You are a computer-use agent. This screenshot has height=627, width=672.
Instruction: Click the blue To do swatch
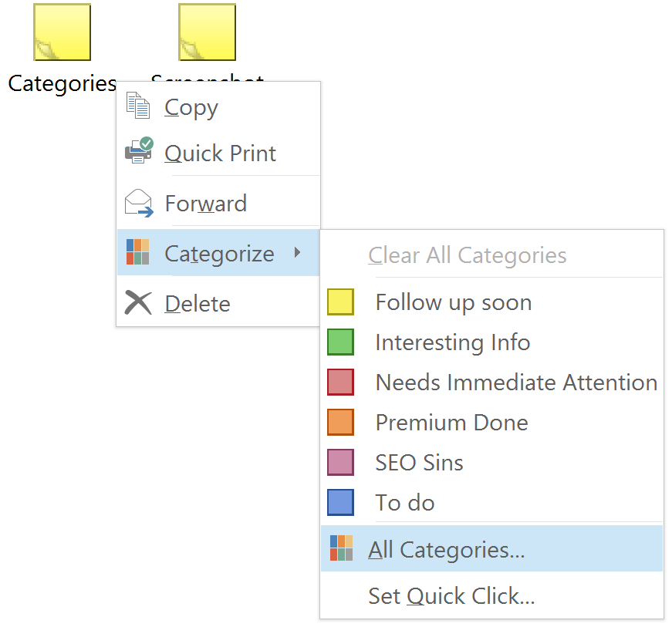[x=340, y=503]
